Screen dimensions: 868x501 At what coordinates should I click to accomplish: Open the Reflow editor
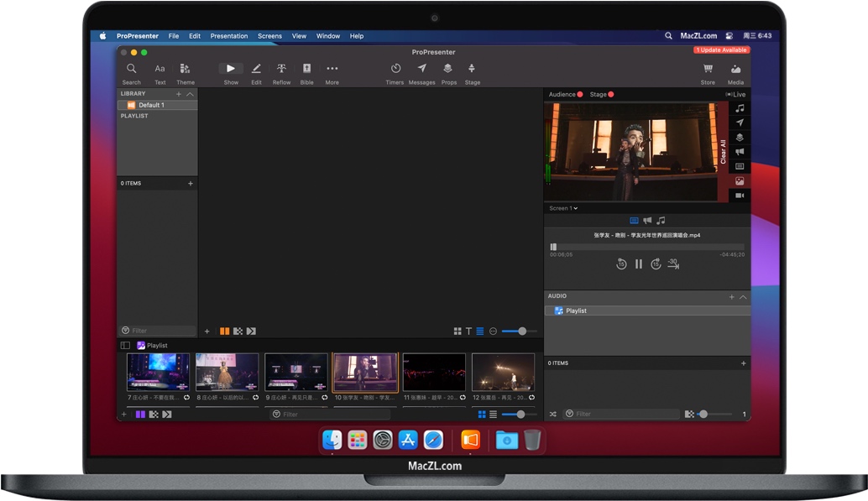(281, 74)
